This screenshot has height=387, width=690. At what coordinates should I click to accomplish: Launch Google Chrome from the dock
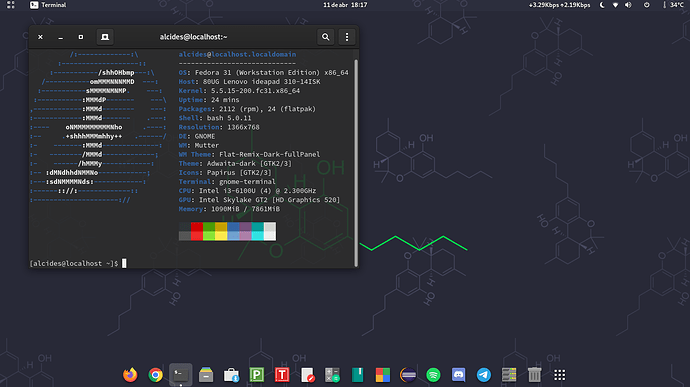click(155, 375)
